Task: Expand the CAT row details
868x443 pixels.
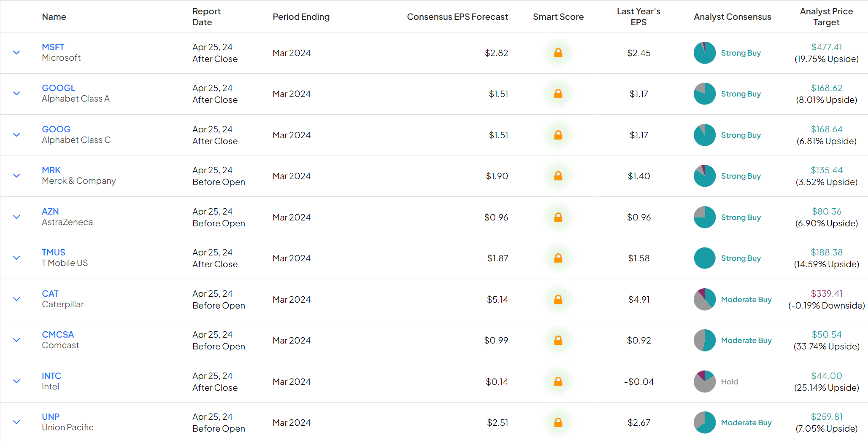Action: pos(16,299)
